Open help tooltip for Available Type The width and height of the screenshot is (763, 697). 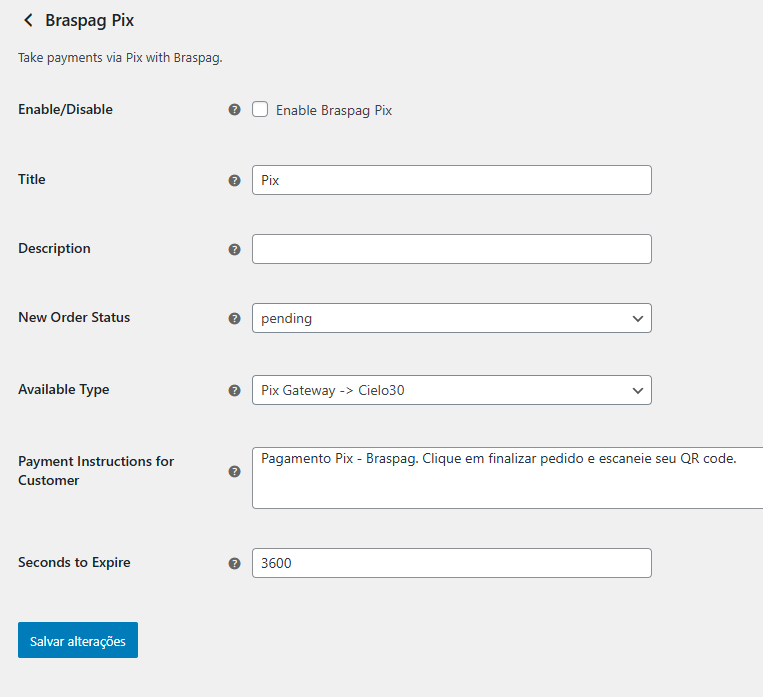coord(235,390)
